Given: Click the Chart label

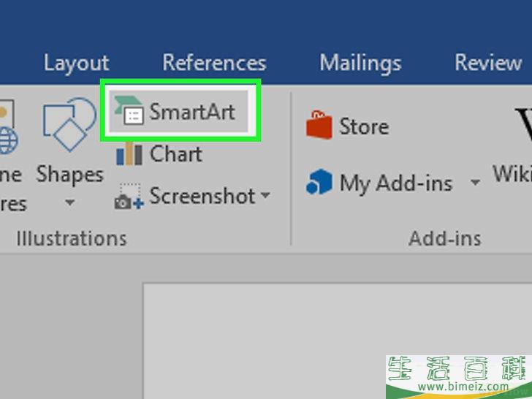Looking at the screenshot, I should [x=175, y=154].
